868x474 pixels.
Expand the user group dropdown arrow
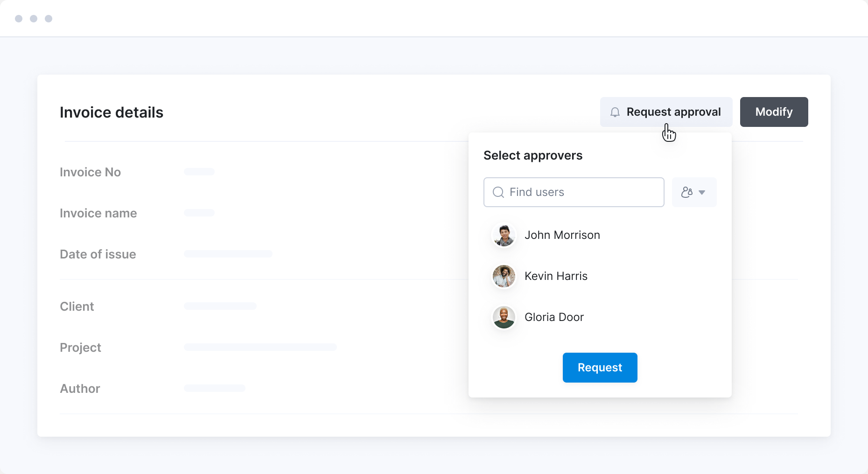[702, 192]
